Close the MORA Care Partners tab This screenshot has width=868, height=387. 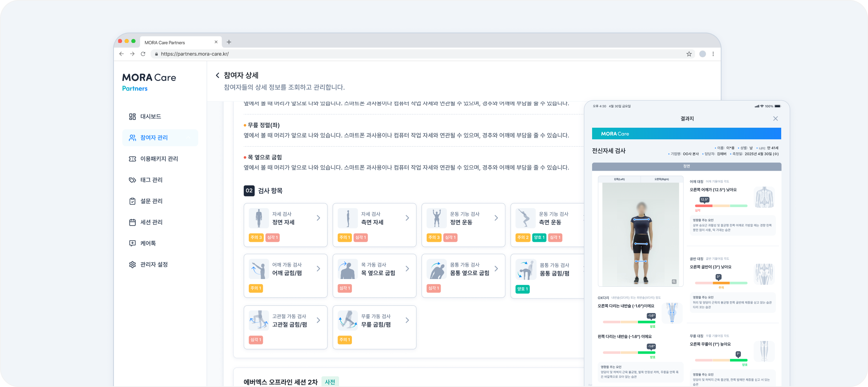click(216, 42)
